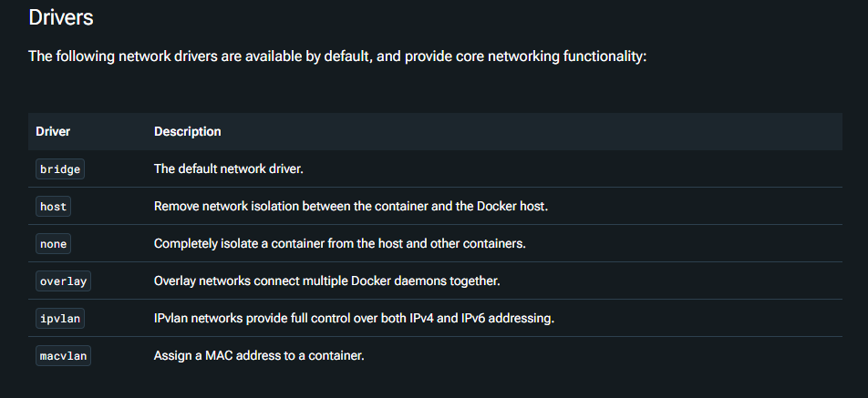The height and width of the screenshot is (398, 868).
Task: Open the host driver link
Action: tap(53, 207)
